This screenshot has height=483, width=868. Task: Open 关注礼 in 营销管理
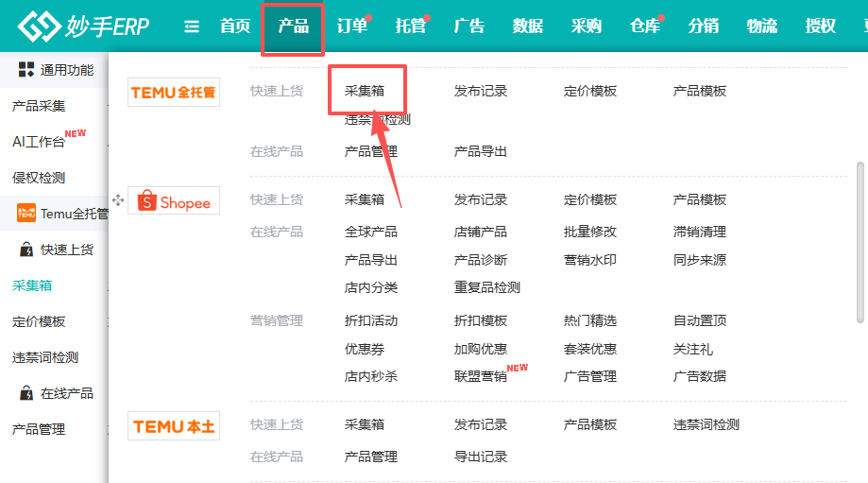(x=693, y=349)
